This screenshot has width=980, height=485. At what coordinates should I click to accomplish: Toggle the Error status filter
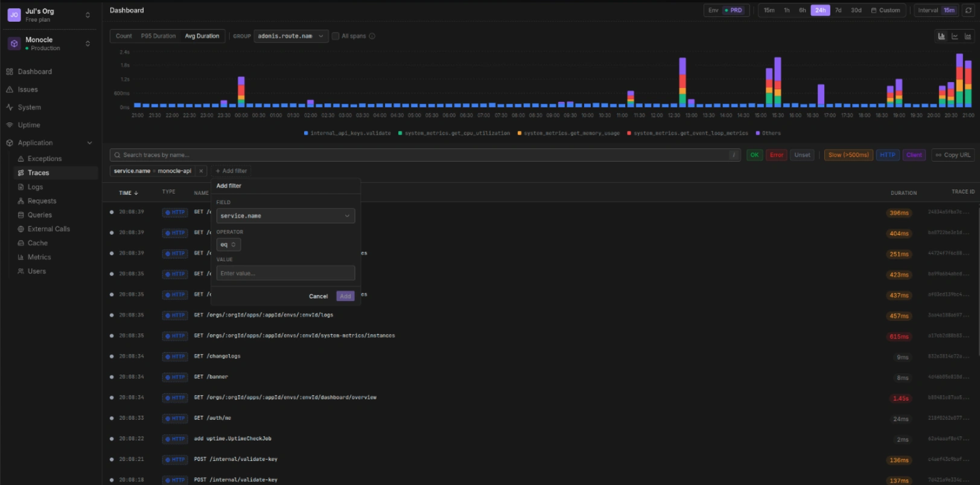tap(776, 155)
